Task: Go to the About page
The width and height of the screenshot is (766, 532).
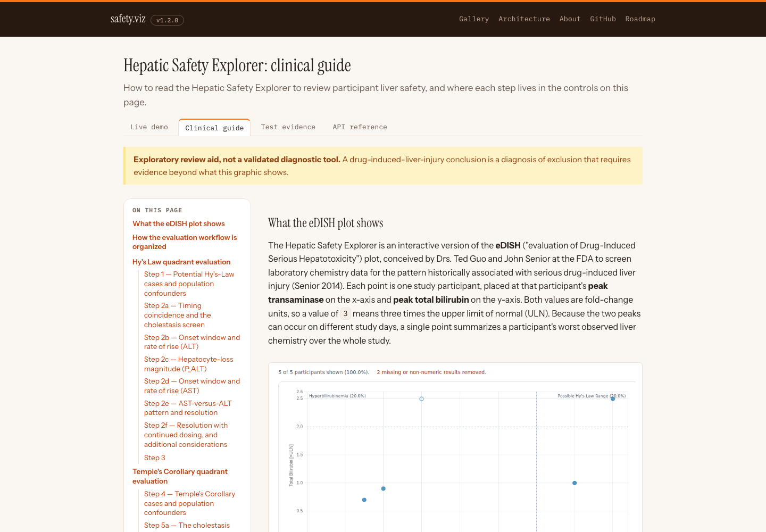Action: point(570,19)
